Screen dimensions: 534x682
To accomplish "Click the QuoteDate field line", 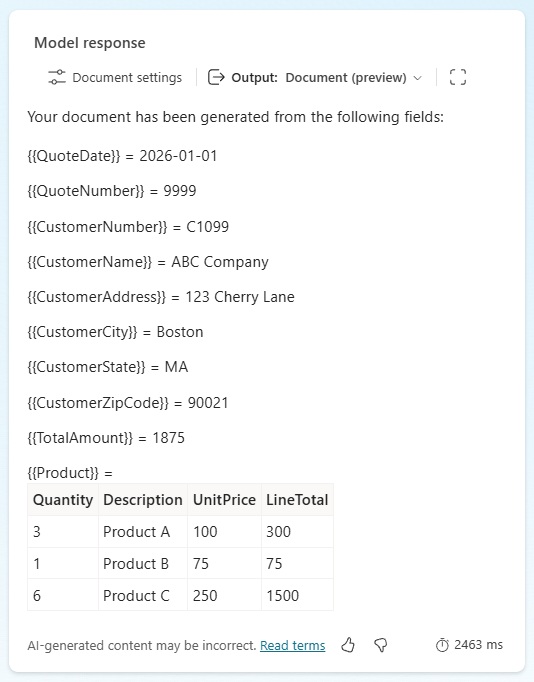I will pos(122,156).
